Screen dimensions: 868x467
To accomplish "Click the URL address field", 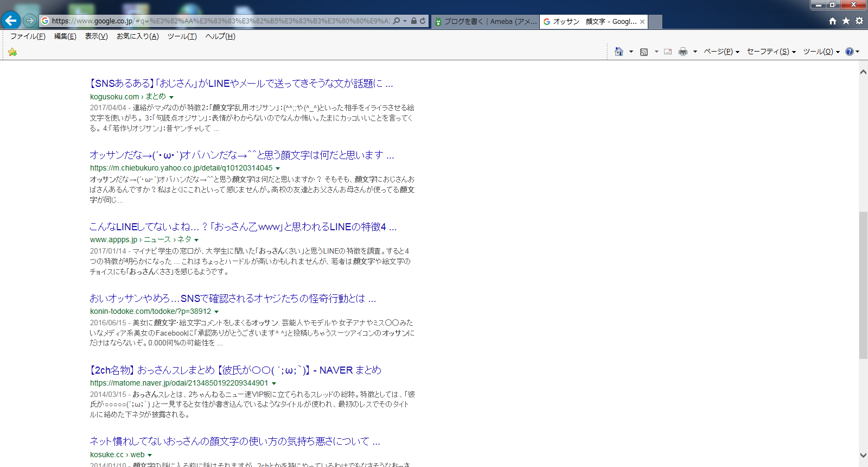I will coord(220,21).
